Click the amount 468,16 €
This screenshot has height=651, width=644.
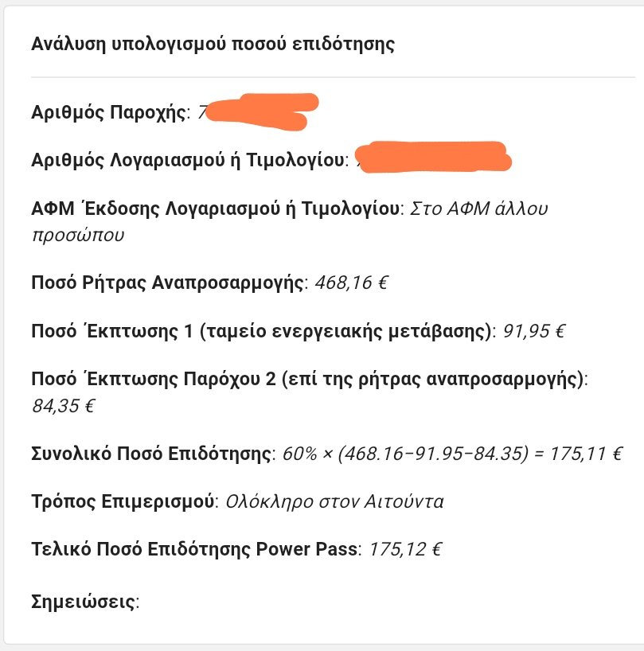pyautogui.click(x=351, y=283)
